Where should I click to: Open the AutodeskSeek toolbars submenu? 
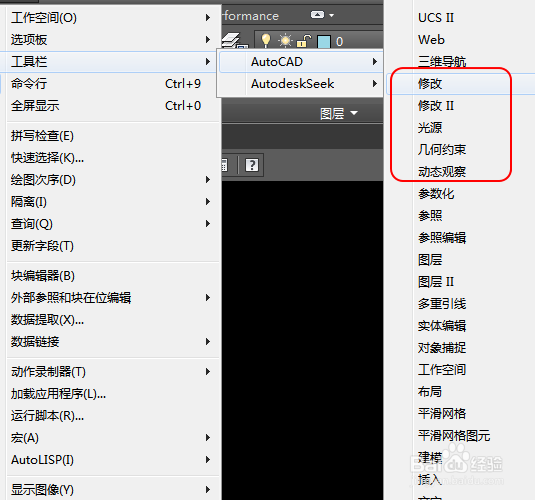pyautogui.click(x=300, y=84)
